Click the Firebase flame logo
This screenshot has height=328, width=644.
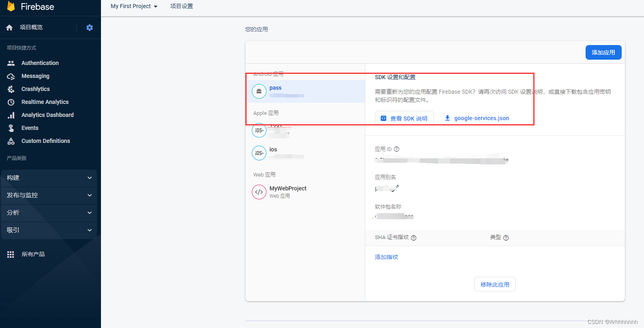tap(11, 6)
